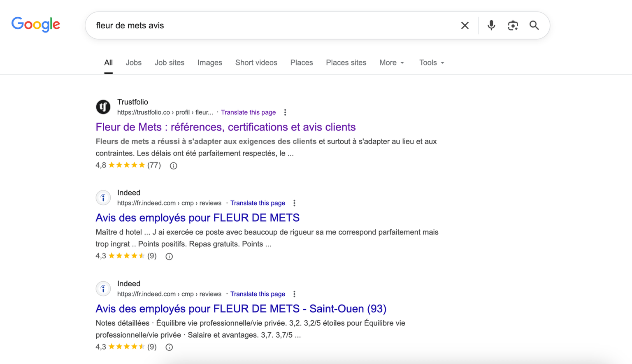Open 'Avis des employés pour FLEUR DE METS' link

(197, 218)
